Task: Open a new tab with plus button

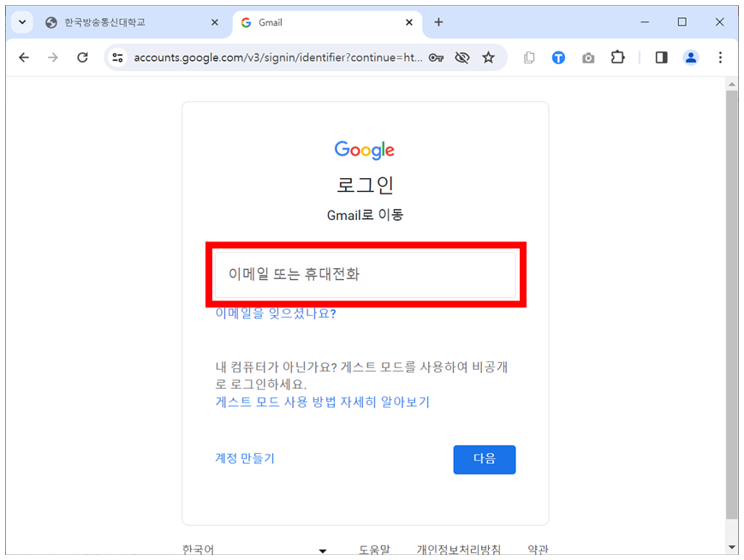Action: click(438, 22)
